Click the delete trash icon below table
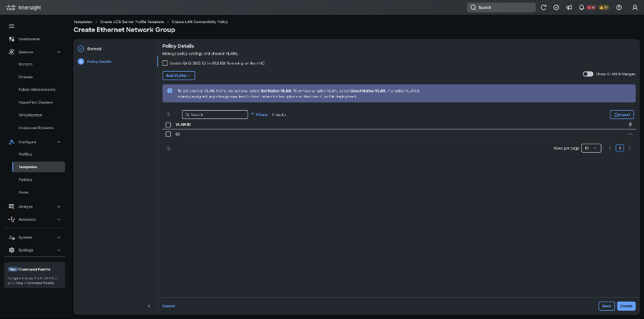Image resolution: width=644 pixels, height=319 pixels. pyautogui.click(x=168, y=148)
